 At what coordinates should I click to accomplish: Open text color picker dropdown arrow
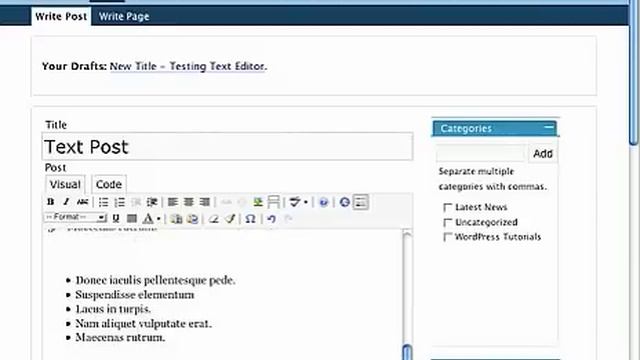pyautogui.click(x=158, y=219)
